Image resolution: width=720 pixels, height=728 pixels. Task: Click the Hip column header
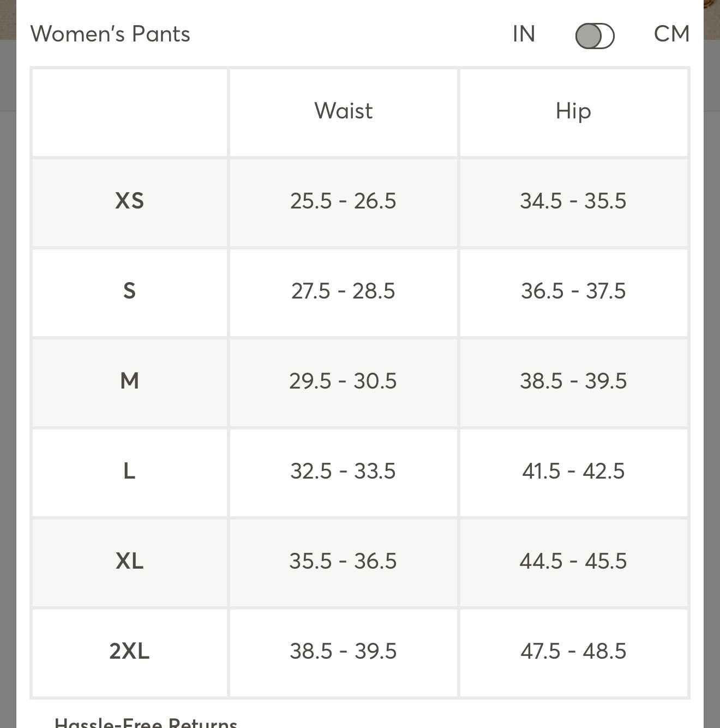573,111
